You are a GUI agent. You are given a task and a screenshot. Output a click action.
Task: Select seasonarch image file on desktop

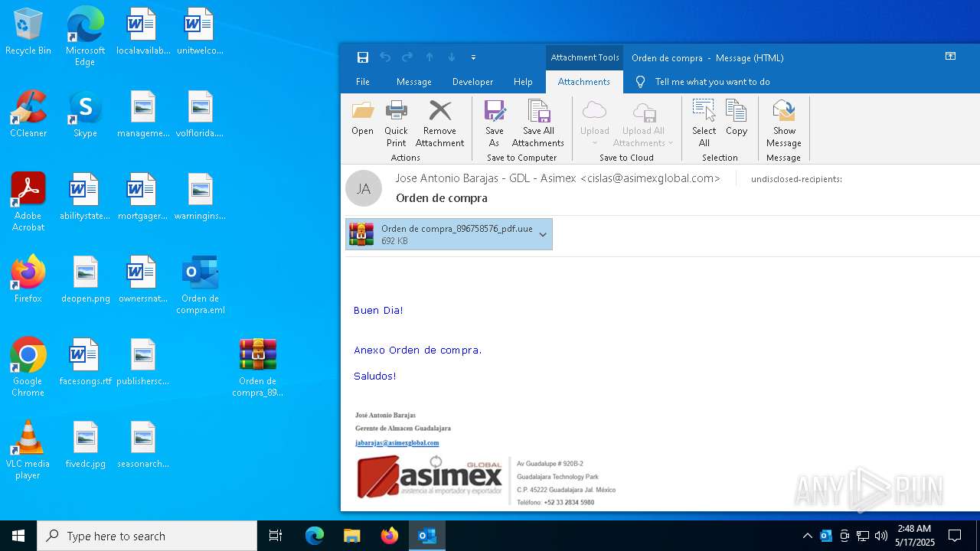pyautogui.click(x=142, y=445)
